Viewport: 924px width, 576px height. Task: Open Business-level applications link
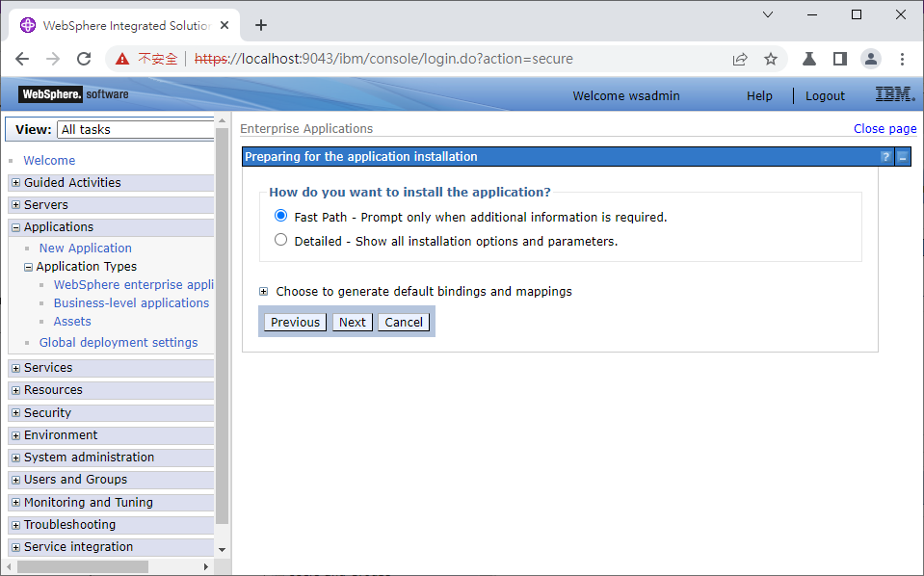click(x=131, y=302)
